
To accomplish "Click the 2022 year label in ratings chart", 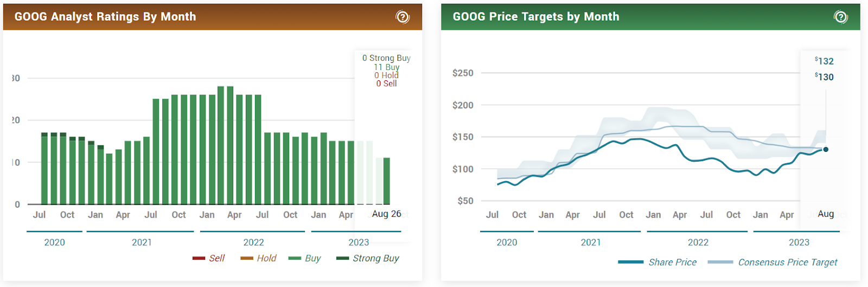I will tap(253, 243).
